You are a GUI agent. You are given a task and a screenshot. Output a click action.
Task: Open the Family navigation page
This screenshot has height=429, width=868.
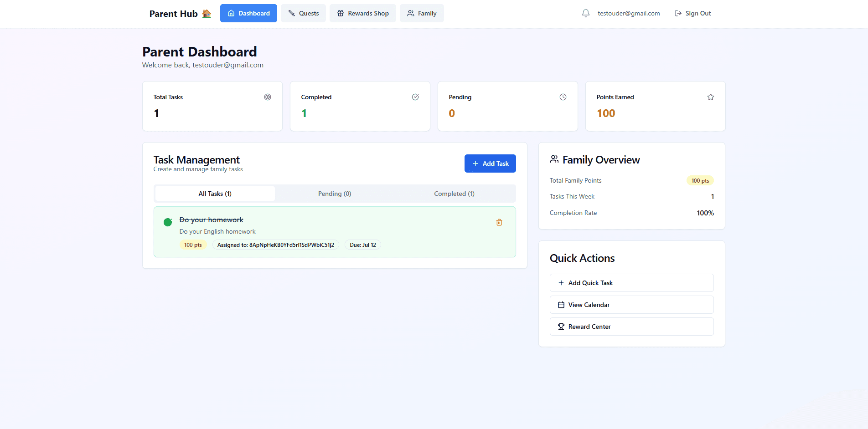click(422, 13)
